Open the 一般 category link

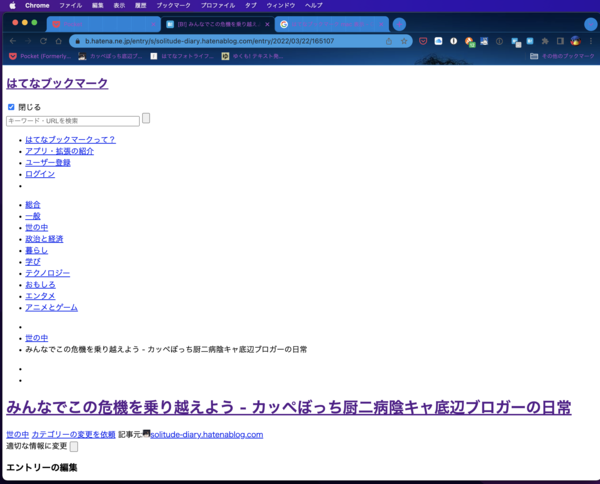[33, 216]
